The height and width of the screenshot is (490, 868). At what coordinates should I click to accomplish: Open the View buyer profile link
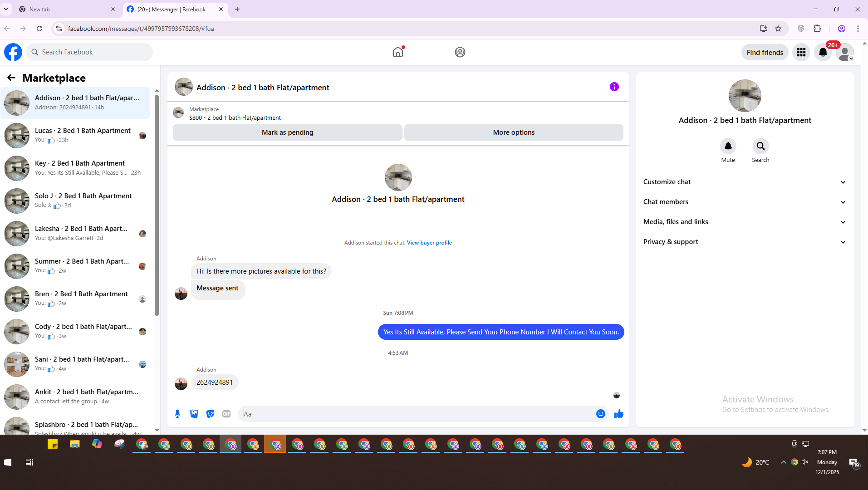429,243
